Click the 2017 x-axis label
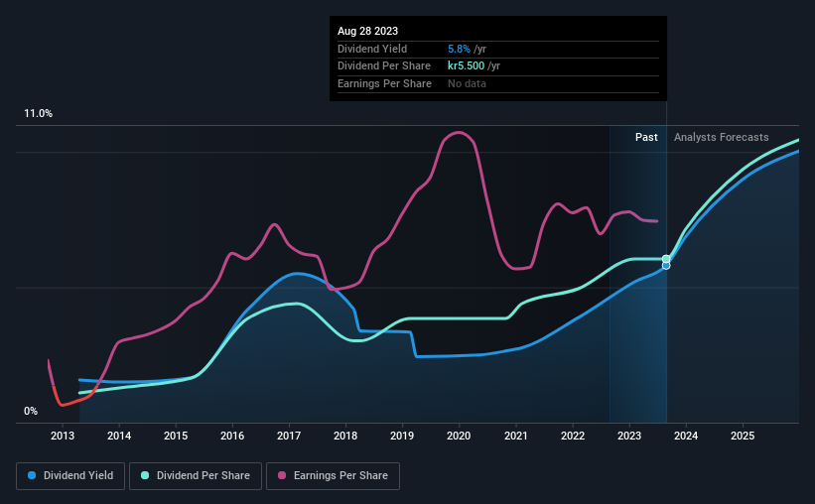Screen dimensions: 815x504 (289, 436)
